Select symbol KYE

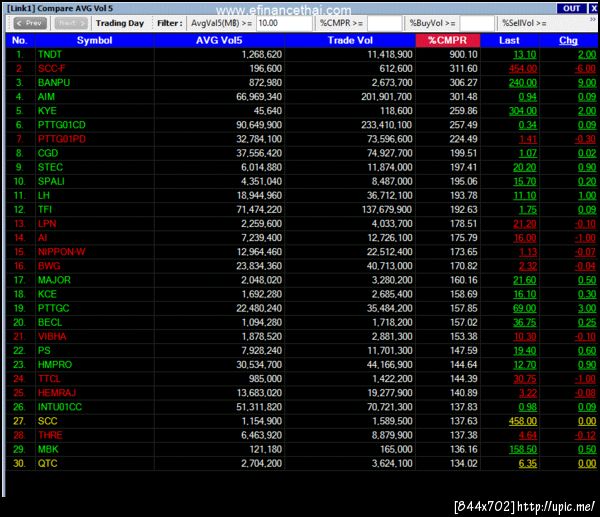pyautogui.click(x=47, y=111)
